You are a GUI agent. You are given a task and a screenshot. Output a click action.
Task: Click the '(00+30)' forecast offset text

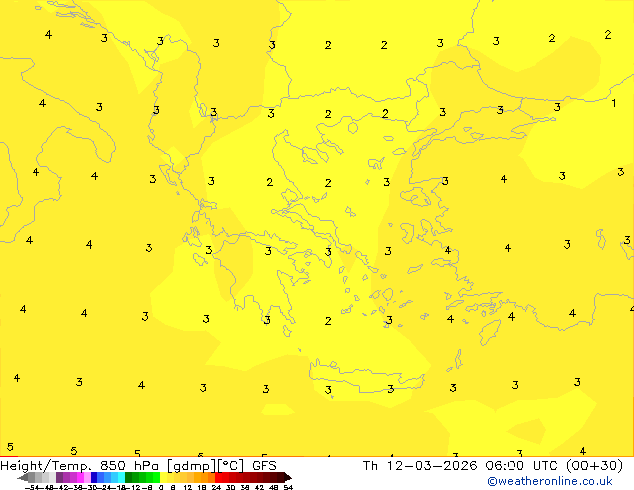point(594,466)
